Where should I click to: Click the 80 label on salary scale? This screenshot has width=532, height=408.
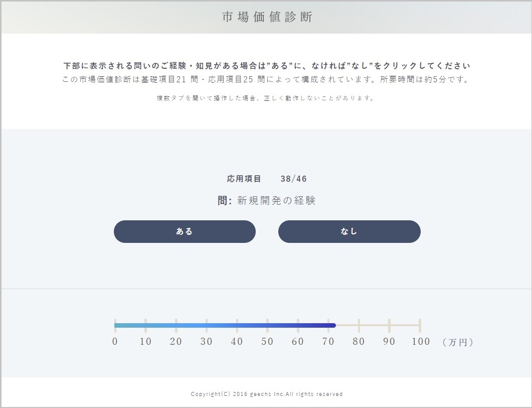point(359,341)
